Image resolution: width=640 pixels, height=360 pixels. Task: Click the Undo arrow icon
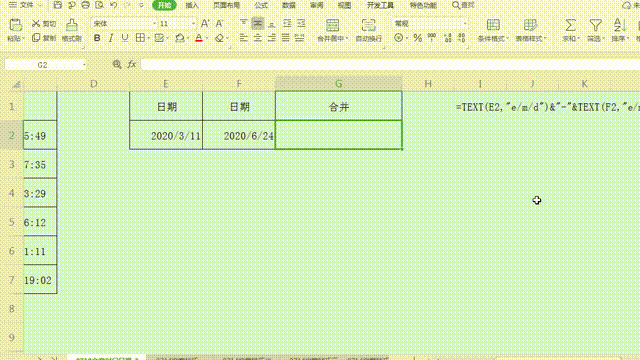(x=113, y=5)
